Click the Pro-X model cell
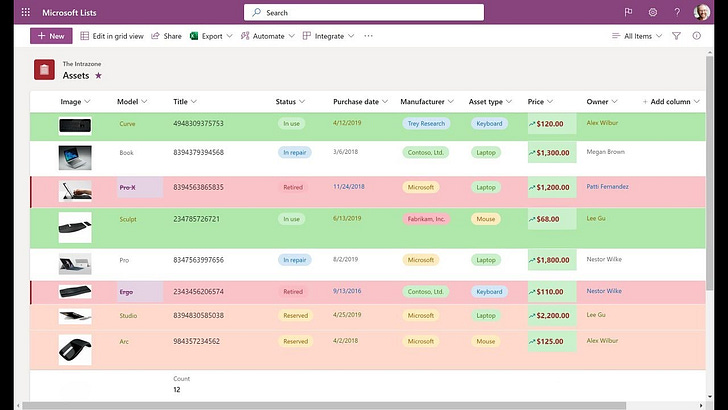The height and width of the screenshot is (410, 728). 139,188
